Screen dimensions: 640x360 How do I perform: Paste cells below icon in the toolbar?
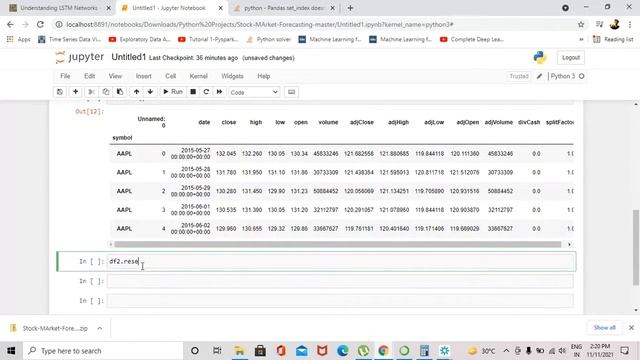tap(120, 92)
